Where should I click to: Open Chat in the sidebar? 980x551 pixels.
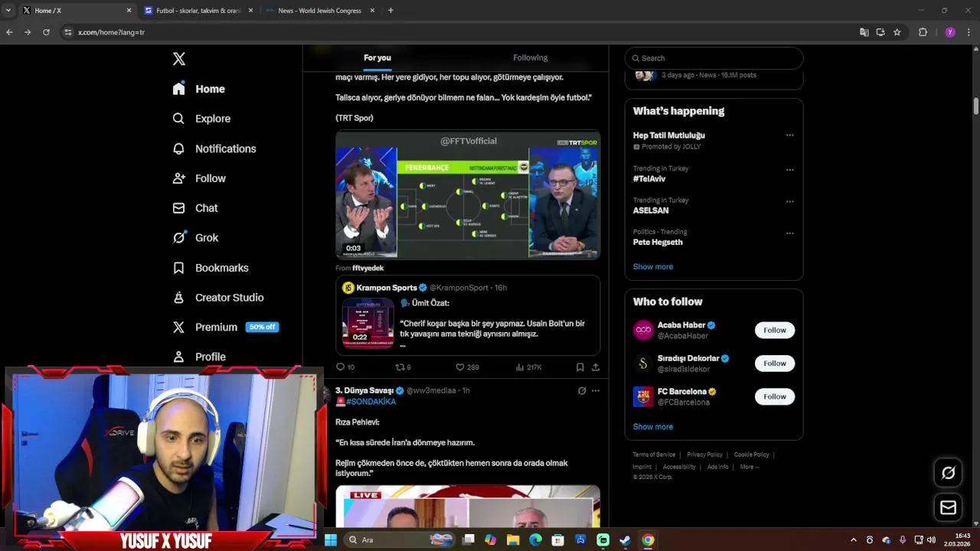195,208
